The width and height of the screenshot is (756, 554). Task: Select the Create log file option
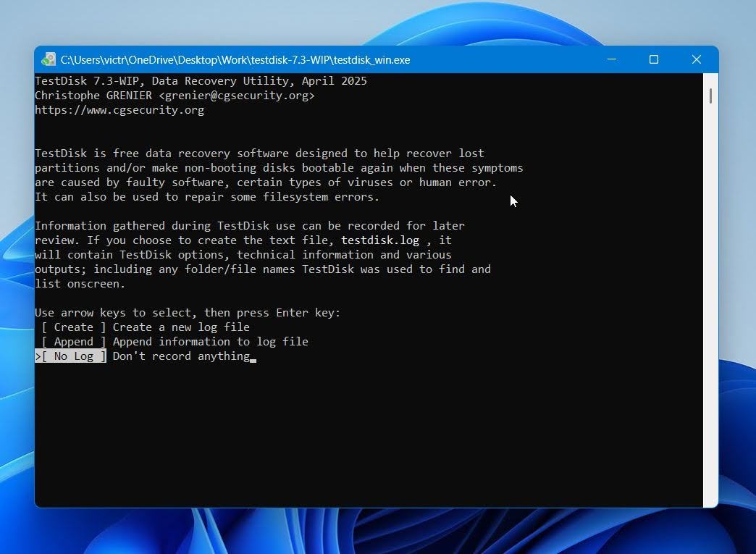[74, 327]
